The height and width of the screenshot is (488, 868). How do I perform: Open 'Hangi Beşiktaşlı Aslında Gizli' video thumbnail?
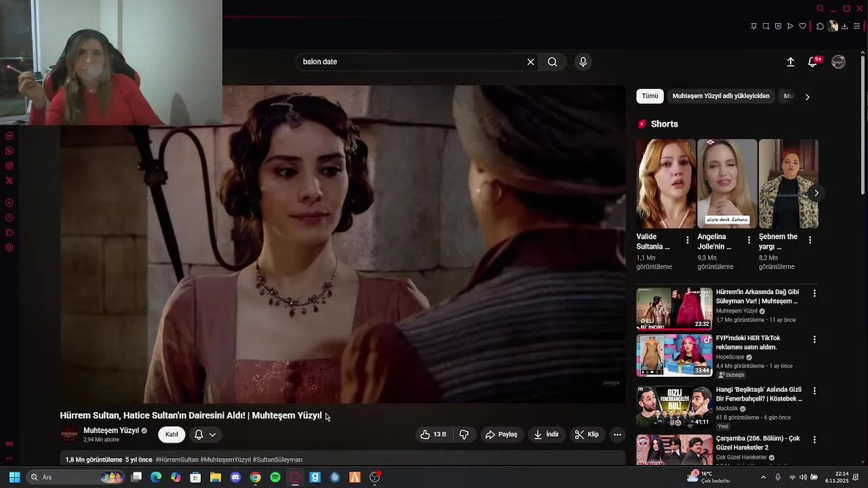(674, 407)
